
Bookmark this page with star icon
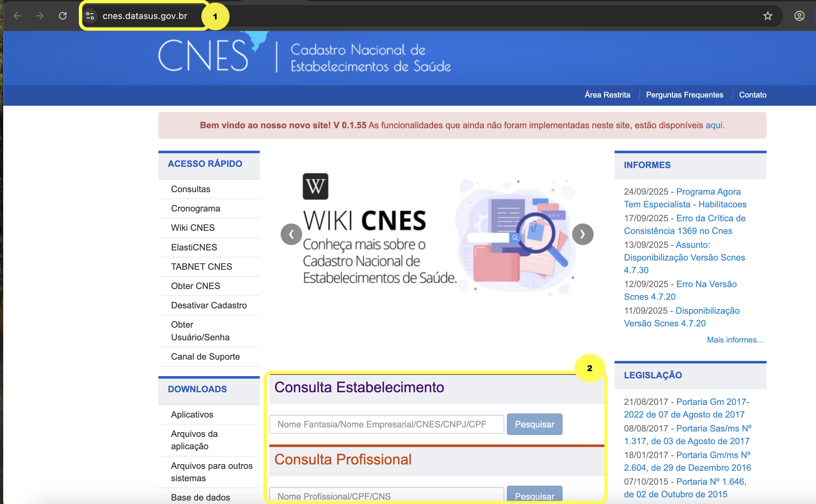coord(768,16)
